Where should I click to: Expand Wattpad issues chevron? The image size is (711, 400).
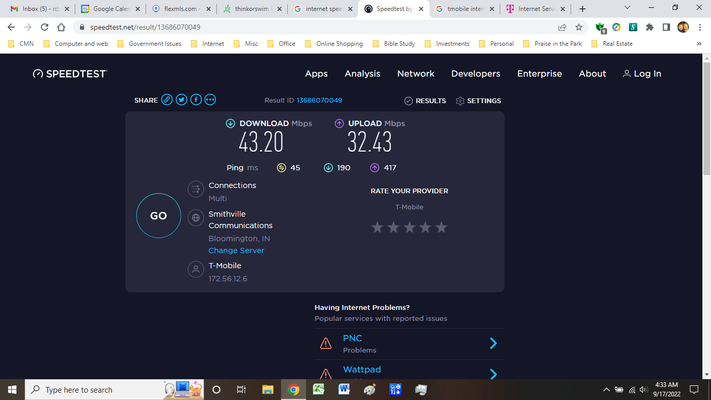click(x=493, y=374)
